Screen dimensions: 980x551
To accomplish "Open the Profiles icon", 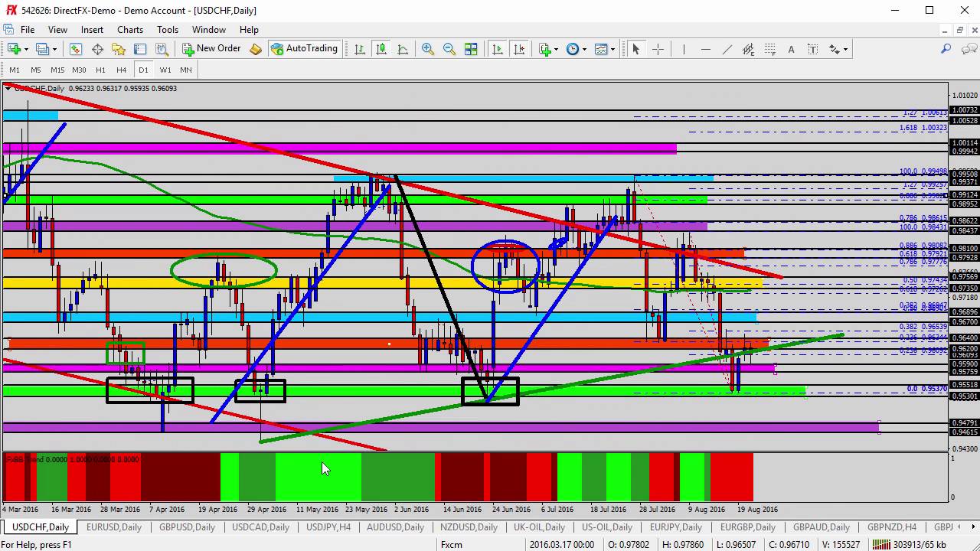I will pyautogui.click(x=42, y=49).
